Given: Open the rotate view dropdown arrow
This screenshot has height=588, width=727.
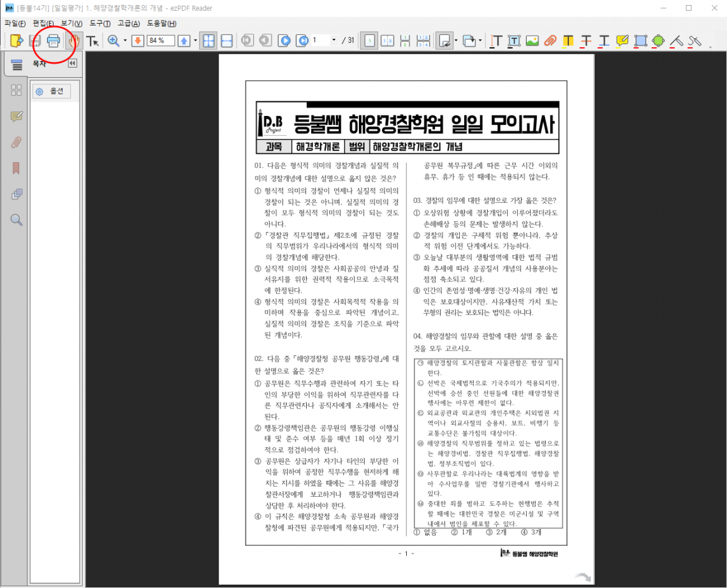Looking at the screenshot, I should click(456, 41).
